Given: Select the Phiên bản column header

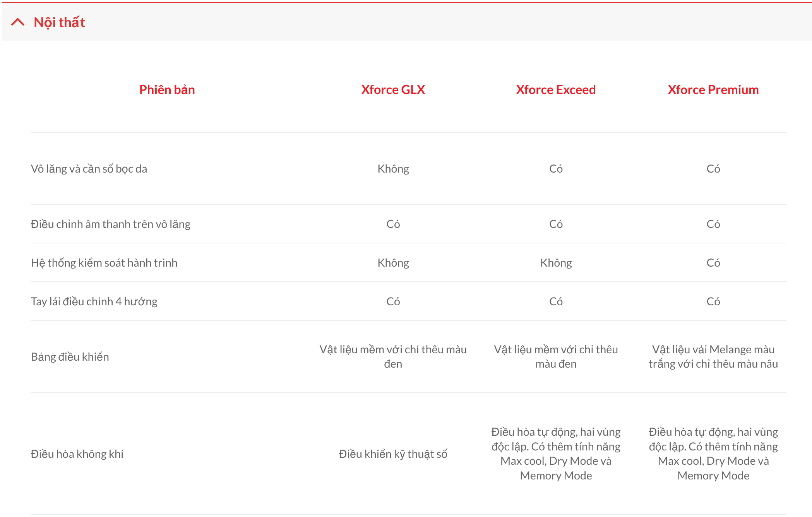Looking at the screenshot, I should coord(167,90).
